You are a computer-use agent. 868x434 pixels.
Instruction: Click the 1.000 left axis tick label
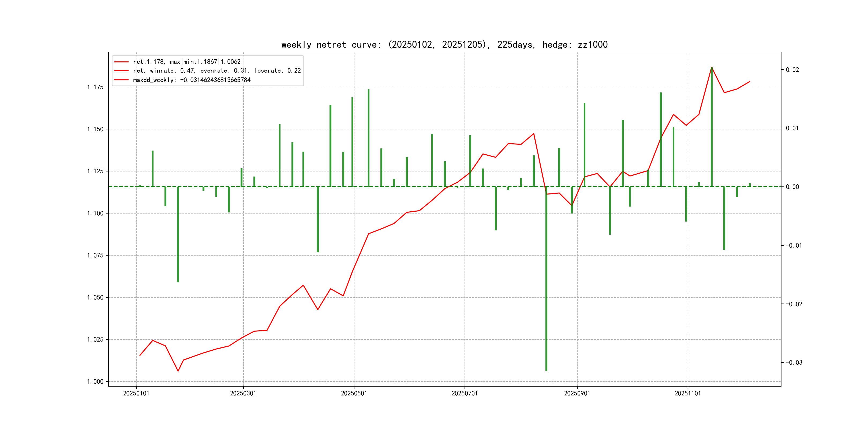95,381
